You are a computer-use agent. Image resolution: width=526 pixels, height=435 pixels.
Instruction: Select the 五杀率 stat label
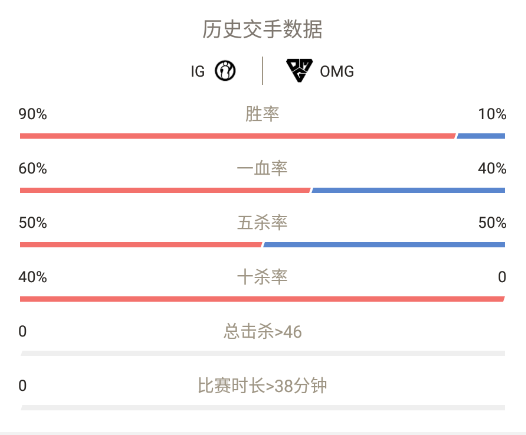(262, 223)
